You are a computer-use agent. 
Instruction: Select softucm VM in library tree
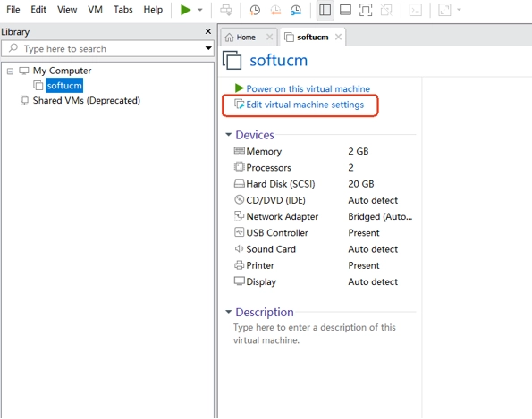coord(64,86)
